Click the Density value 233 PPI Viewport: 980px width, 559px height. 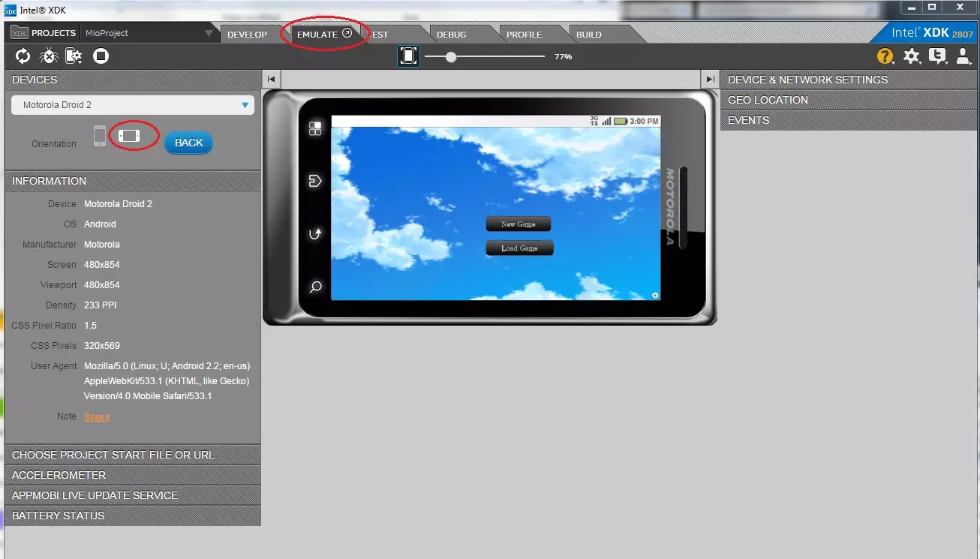pos(101,305)
